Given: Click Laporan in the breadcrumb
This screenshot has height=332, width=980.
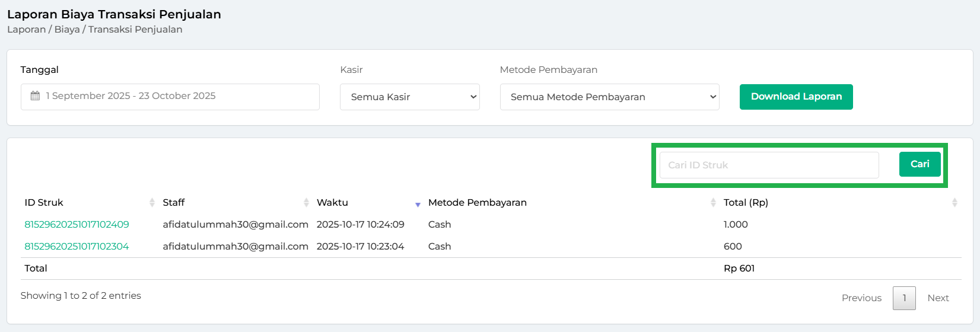Looking at the screenshot, I should click(26, 30).
